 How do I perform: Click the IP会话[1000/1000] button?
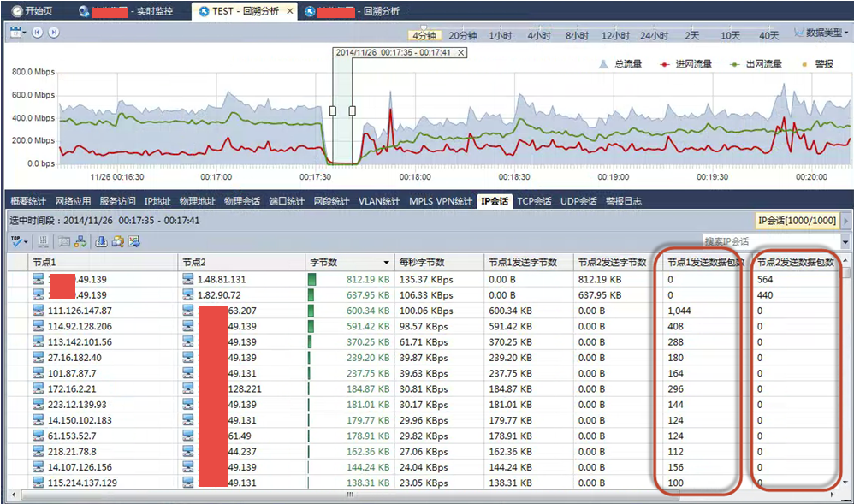click(x=796, y=221)
